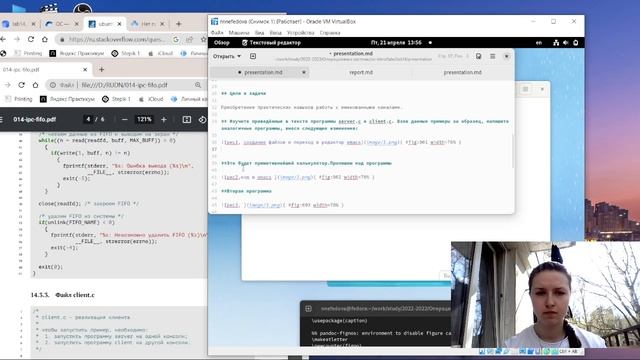Open a new tab next to the 014-ipc-fifo.pdf tab
The height and width of the screenshot is (360, 640).
(102, 70)
